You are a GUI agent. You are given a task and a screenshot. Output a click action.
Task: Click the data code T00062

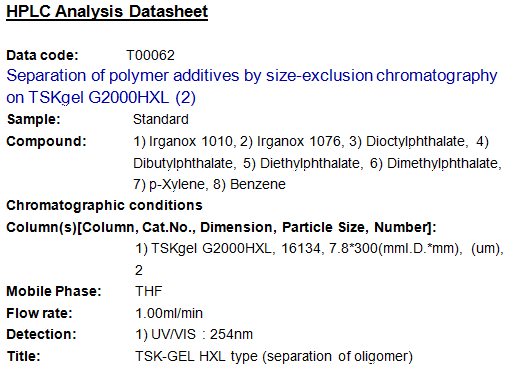click(x=150, y=55)
